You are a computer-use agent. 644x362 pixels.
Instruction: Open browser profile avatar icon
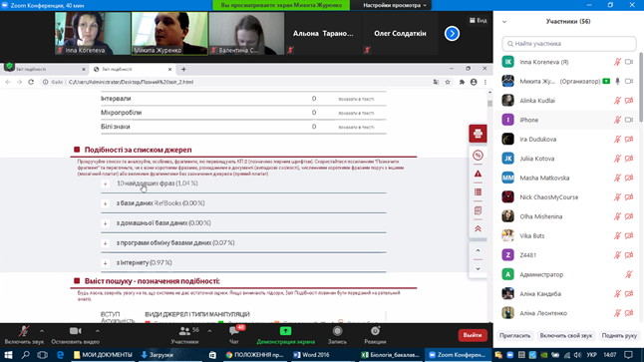(x=474, y=82)
